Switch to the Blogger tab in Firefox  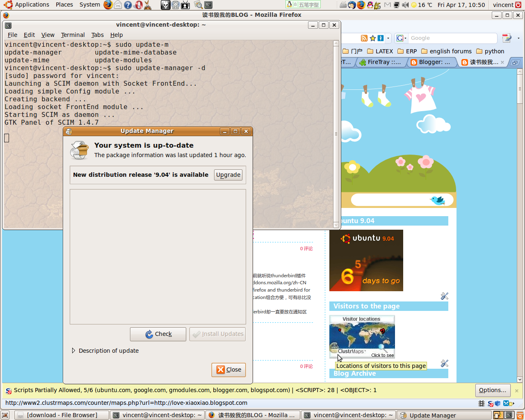tap(432, 62)
